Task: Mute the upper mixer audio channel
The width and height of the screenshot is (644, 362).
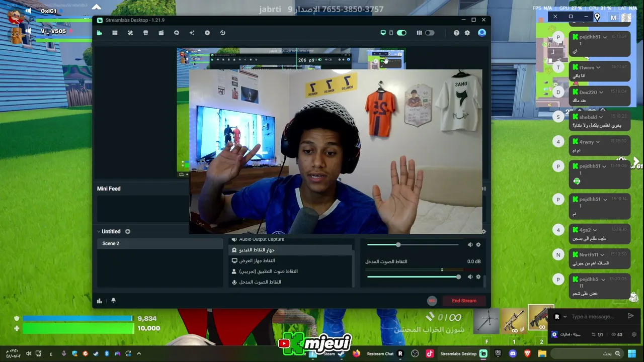Action: (x=470, y=245)
